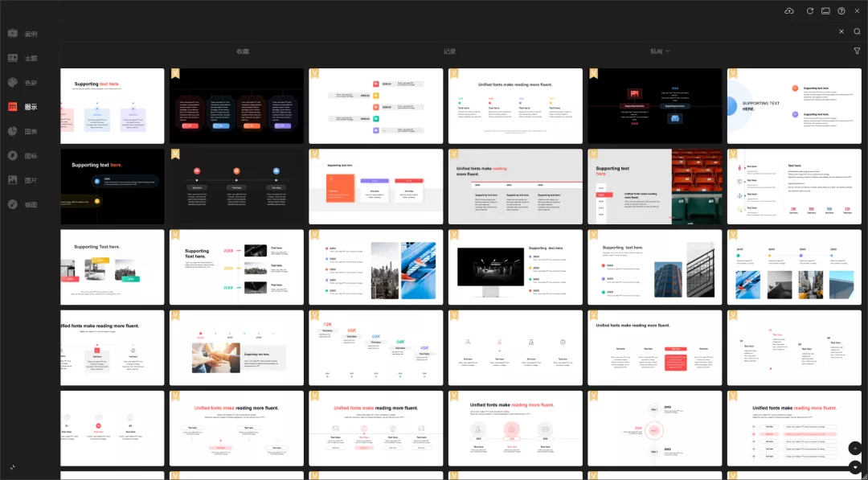
Task: Click the search magnifier icon
Action: [x=857, y=31]
